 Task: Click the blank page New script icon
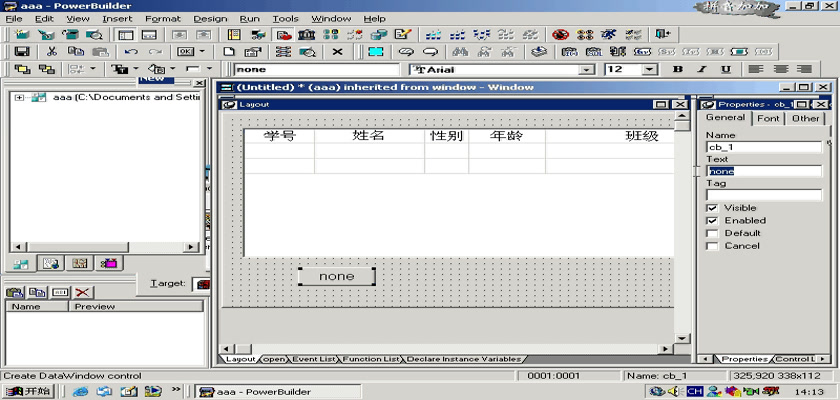point(229,52)
